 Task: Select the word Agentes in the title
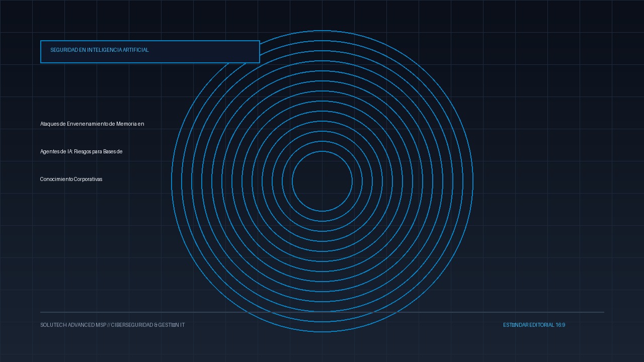pyautogui.click(x=49, y=151)
